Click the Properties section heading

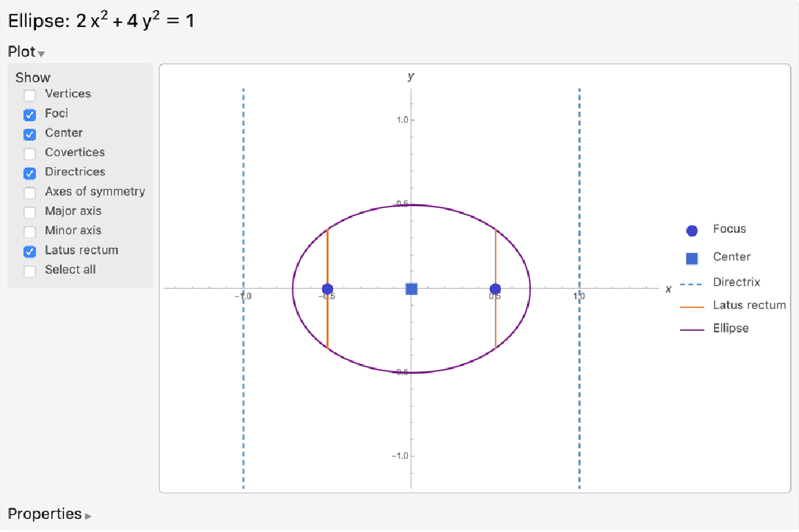tap(45, 514)
